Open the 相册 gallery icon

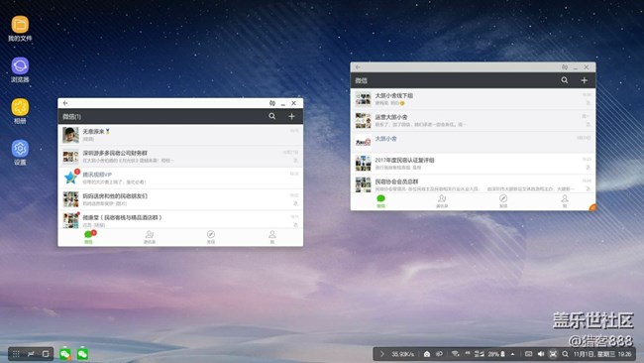click(x=20, y=111)
